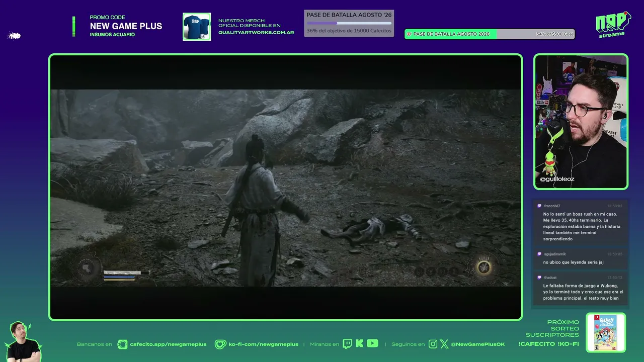
Task: Select the francolvl7 username in chat
Action: pos(552,206)
